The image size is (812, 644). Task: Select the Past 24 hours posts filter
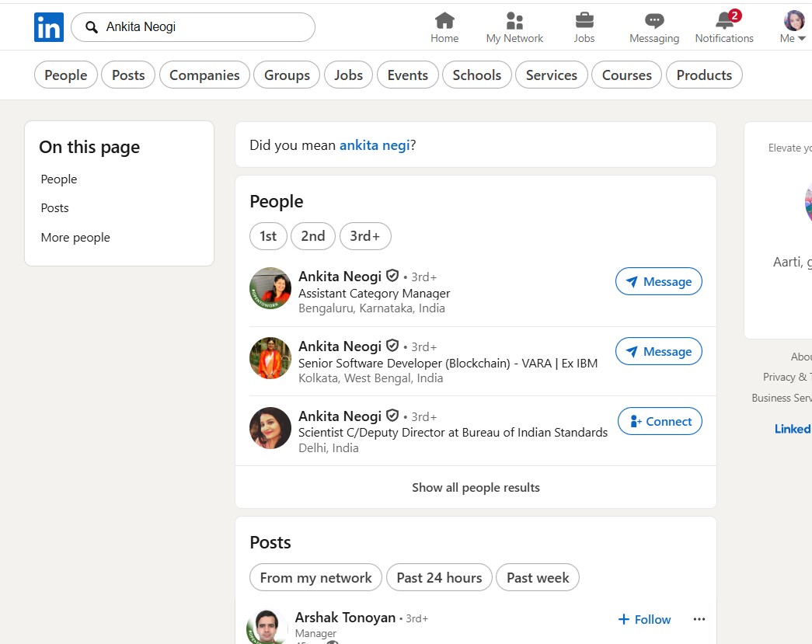[x=439, y=578]
